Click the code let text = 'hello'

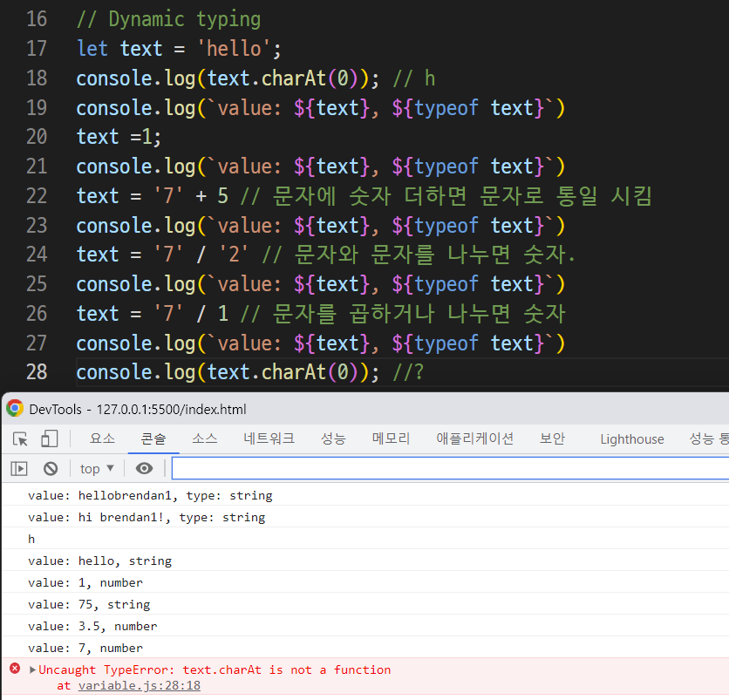179,49
